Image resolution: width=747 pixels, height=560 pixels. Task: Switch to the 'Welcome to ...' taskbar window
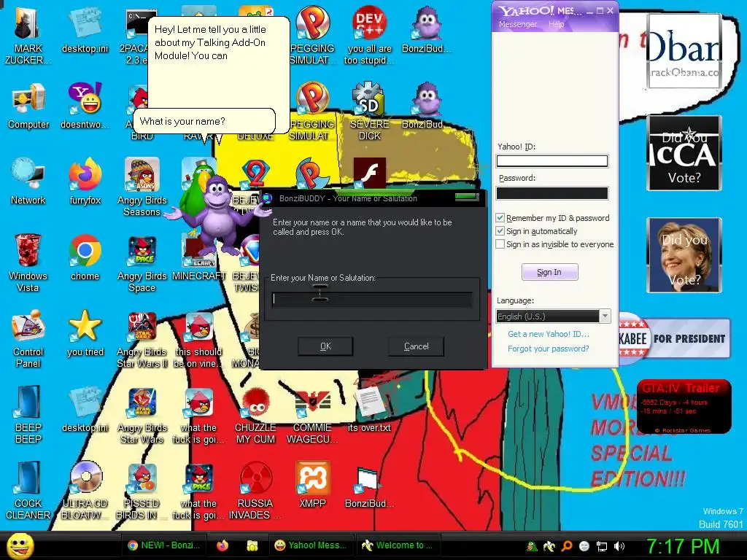click(x=399, y=545)
